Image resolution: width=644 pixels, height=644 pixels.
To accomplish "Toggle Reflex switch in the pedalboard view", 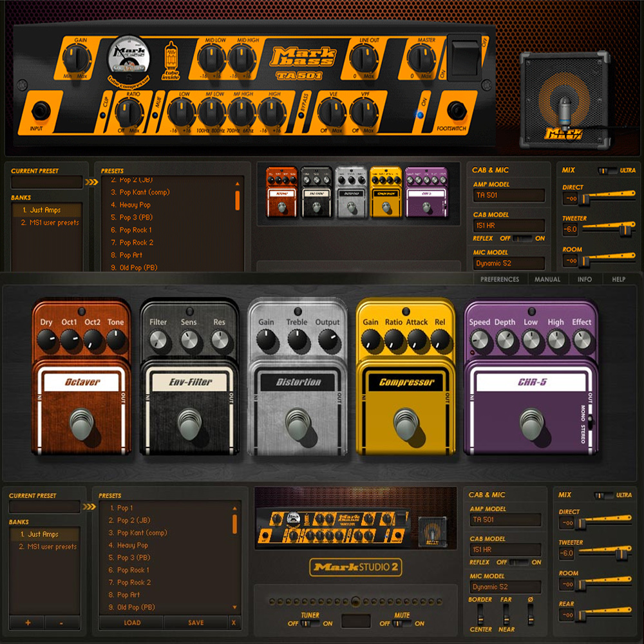I will coord(519,562).
